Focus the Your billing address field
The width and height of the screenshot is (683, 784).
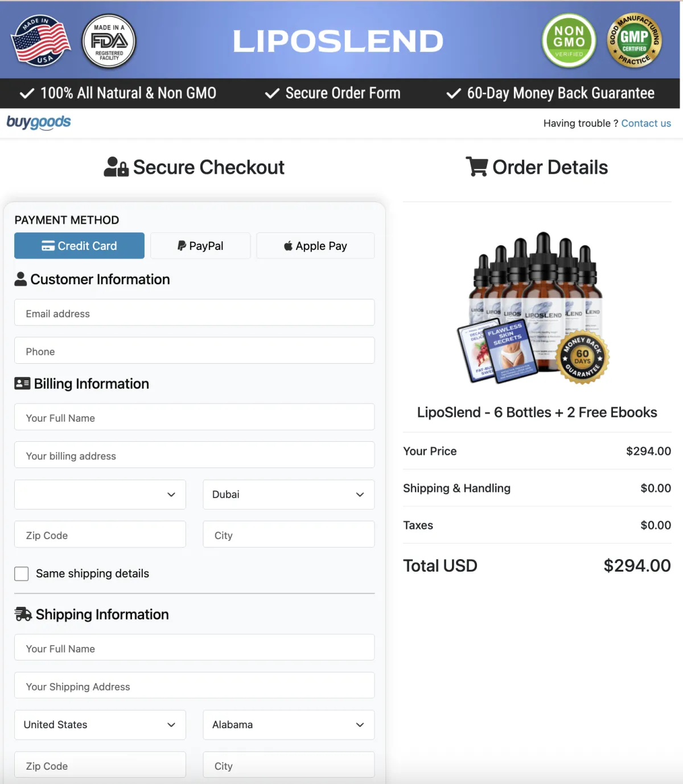point(194,455)
